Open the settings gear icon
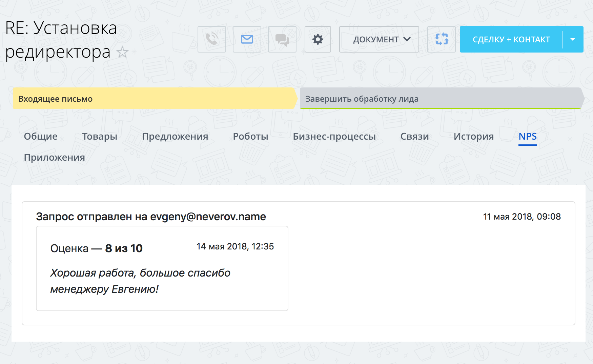 coord(318,39)
